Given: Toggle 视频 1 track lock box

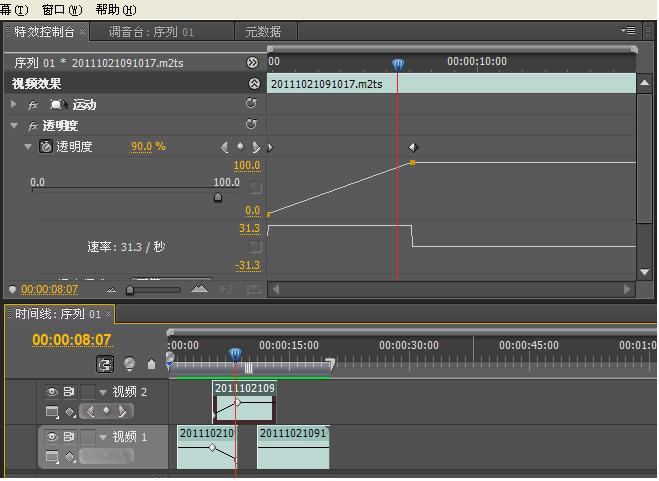Looking at the screenshot, I should (88, 437).
